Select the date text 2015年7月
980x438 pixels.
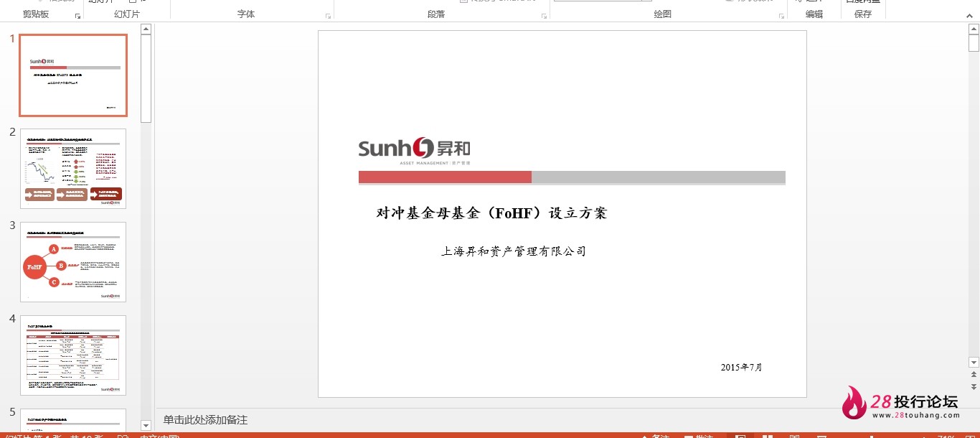[x=742, y=368]
